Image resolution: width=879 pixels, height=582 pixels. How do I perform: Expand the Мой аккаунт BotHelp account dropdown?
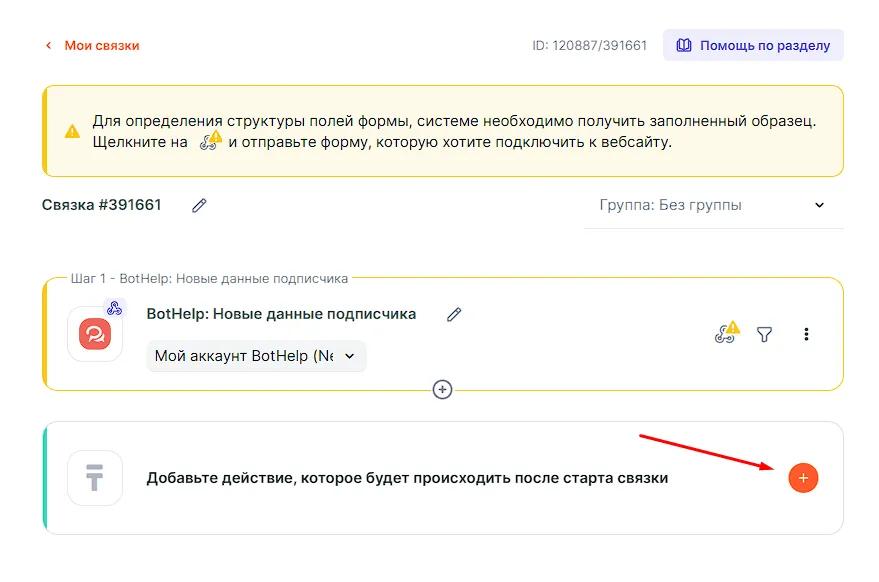point(256,356)
